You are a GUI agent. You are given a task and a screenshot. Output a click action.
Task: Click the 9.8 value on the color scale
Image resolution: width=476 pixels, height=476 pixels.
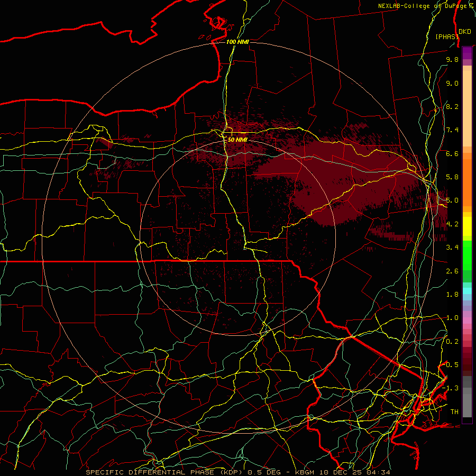click(452, 59)
